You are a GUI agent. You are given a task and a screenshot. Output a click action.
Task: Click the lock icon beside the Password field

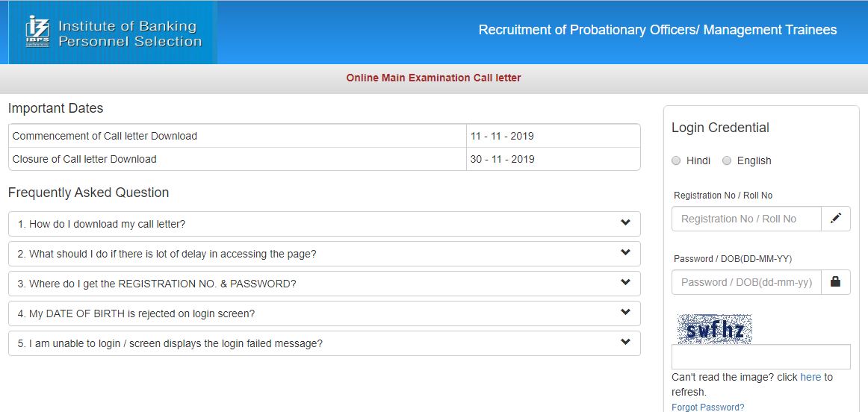pos(835,282)
